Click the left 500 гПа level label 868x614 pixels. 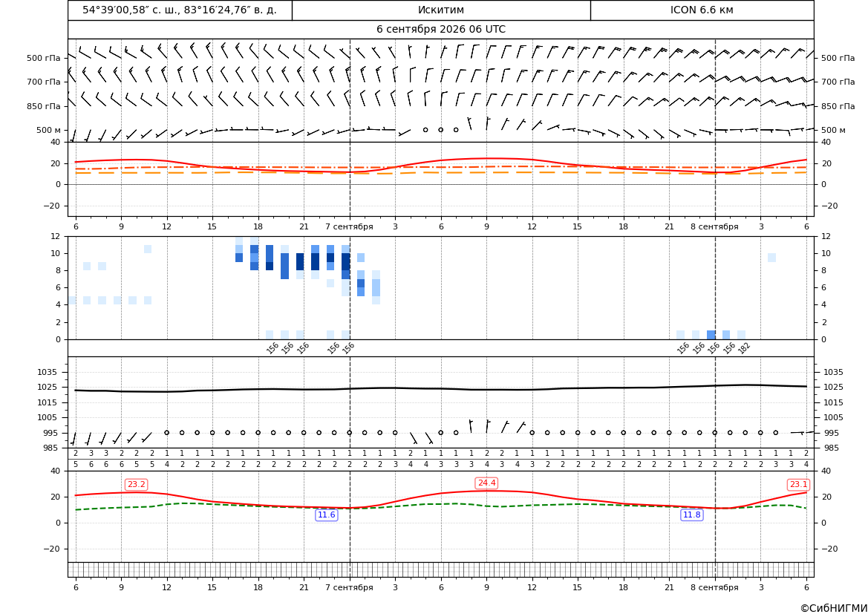(44, 58)
